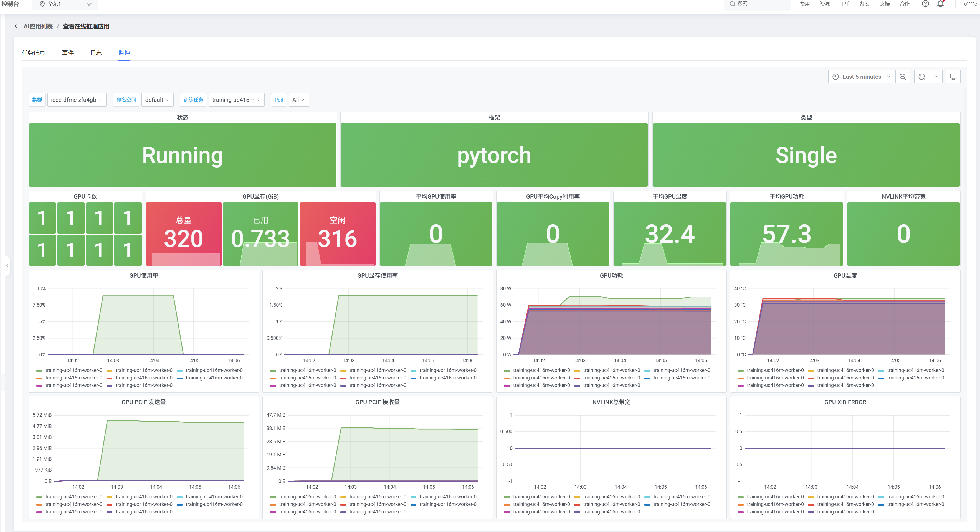This screenshot has width=980, height=532.
Task: Toggle first worker series in GPU使用率 legend
Action: pyautogui.click(x=74, y=370)
